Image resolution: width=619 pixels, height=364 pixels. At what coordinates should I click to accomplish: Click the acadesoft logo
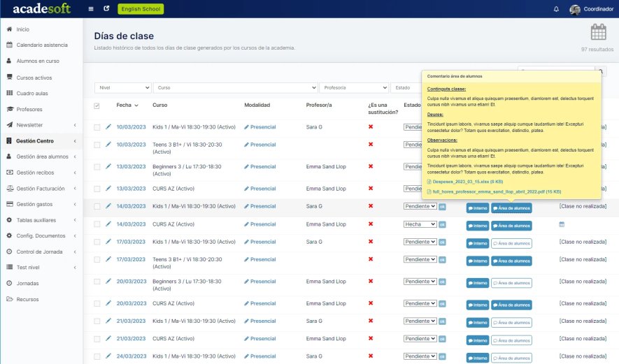pyautogui.click(x=41, y=8)
